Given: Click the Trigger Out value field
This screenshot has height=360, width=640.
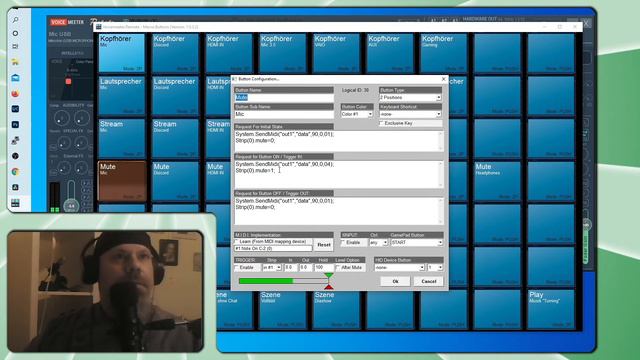Looking at the screenshot, I should coord(305,267).
